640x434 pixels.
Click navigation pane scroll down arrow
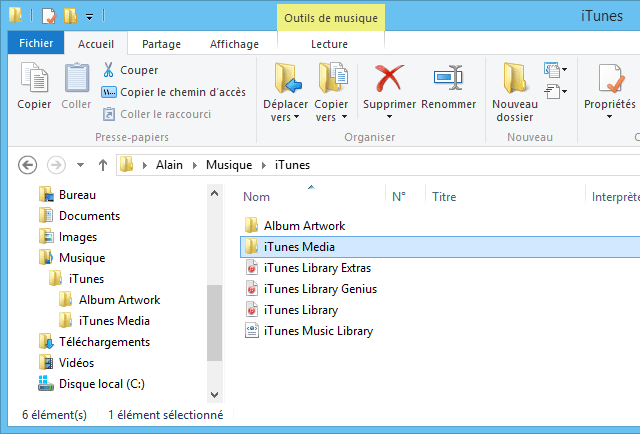point(215,395)
